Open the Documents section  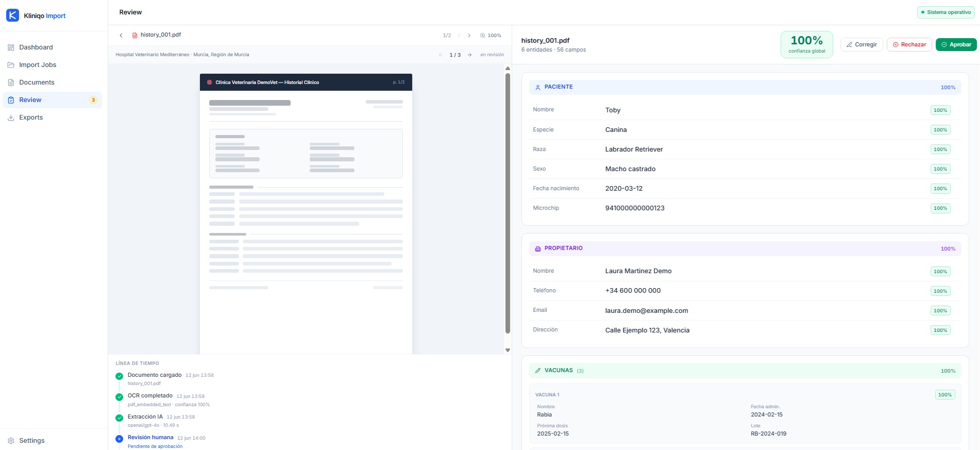(53, 82)
